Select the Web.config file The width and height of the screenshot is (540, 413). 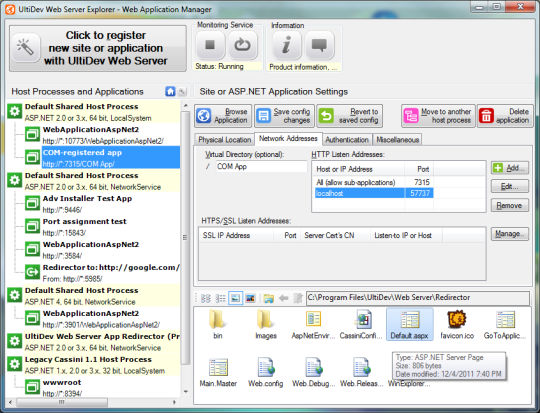point(266,372)
